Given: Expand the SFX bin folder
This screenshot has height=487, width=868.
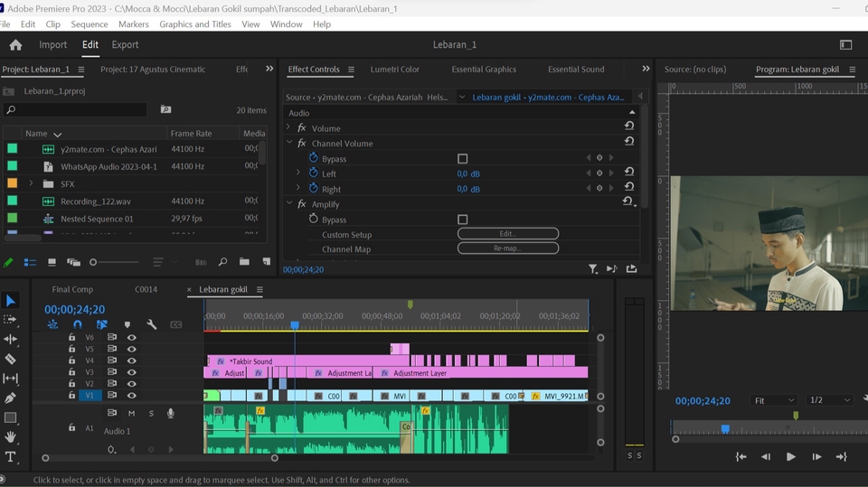Looking at the screenshot, I should tap(31, 183).
